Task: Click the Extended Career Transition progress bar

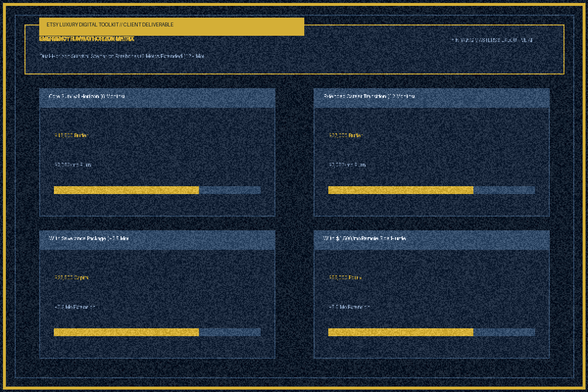Action: pyautogui.click(x=432, y=190)
